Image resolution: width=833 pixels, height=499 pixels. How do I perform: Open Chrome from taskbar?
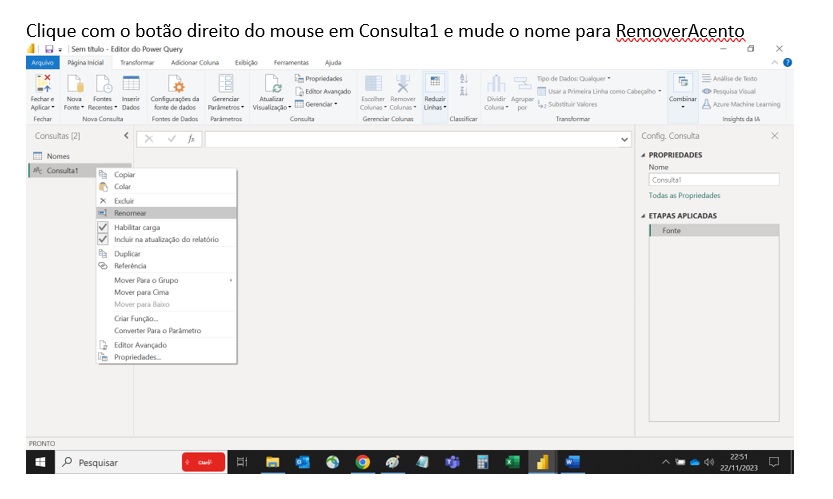(363, 462)
